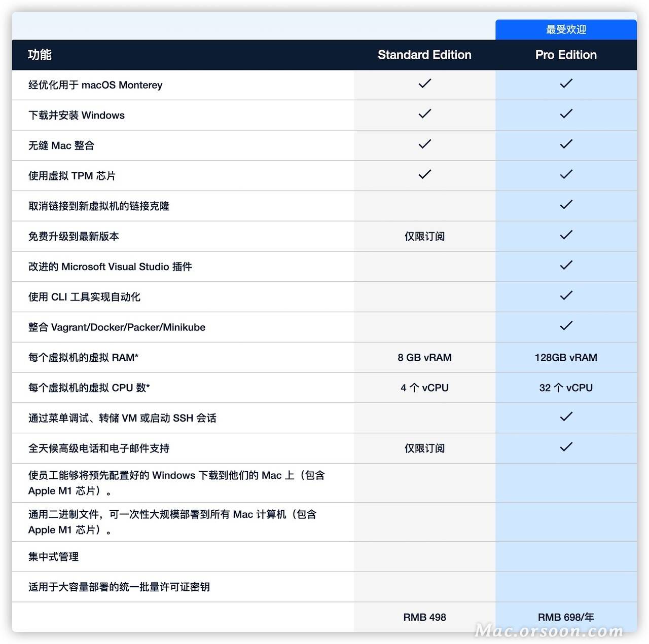
Task: Click the macOS Monterey checkmark under Standard Edition
Action: pos(424,84)
